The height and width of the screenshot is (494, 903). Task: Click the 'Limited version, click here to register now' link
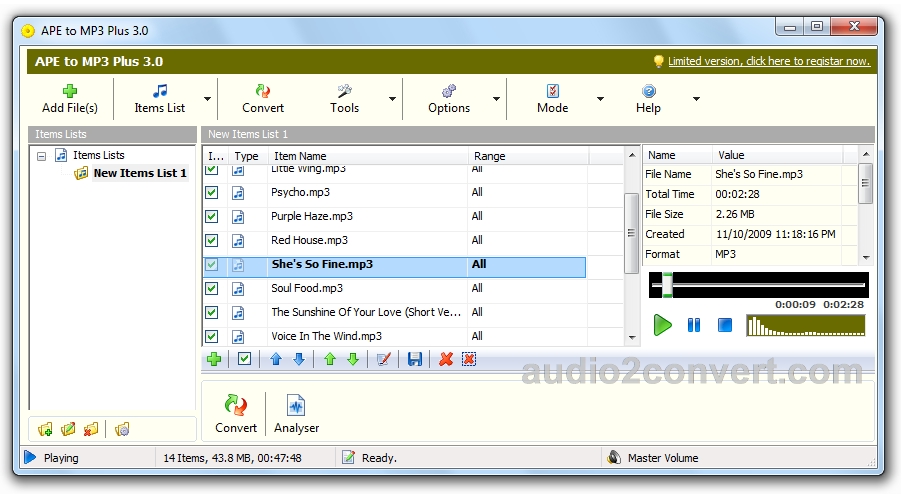tap(768, 61)
